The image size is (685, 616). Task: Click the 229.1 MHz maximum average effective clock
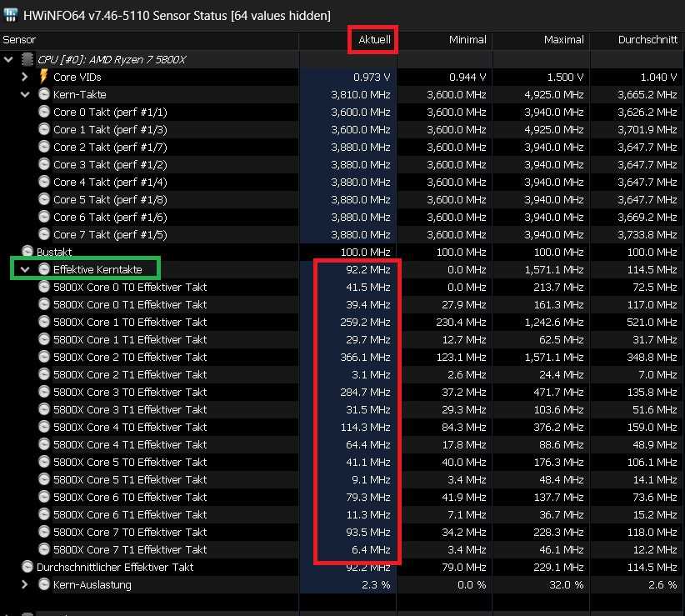(x=558, y=567)
